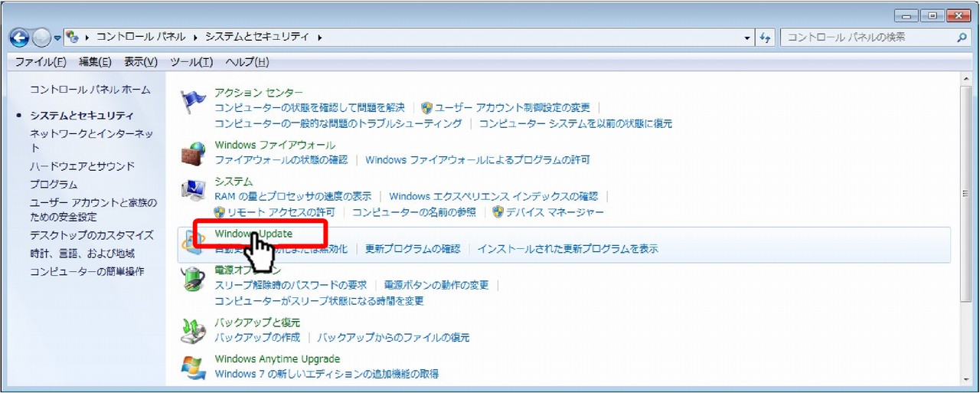Viewport: 980px width, 393px height.
Task: Open the Windows Anytime Upgrade logo icon
Action: (193, 367)
